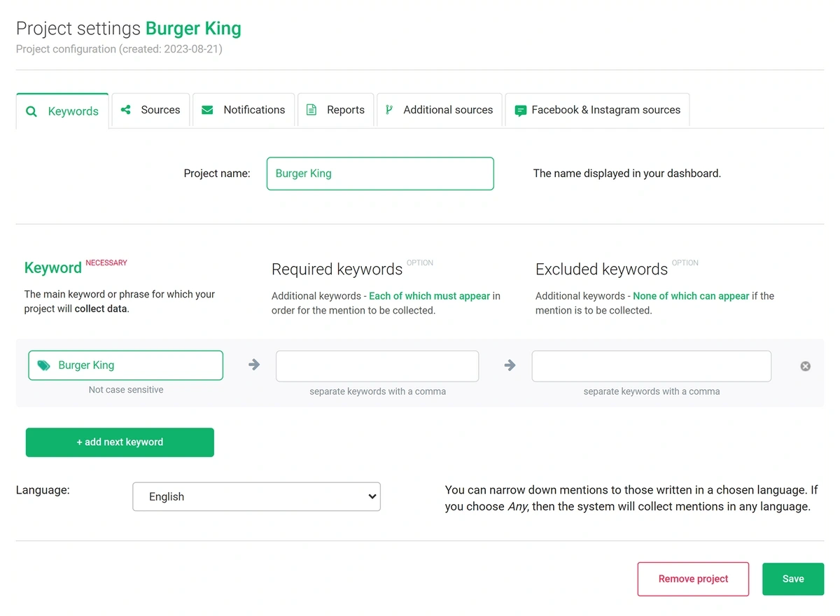The height and width of the screenshot is (616, 840).
Task: Remove keyword row with the X icon
Action: point(806,366)
